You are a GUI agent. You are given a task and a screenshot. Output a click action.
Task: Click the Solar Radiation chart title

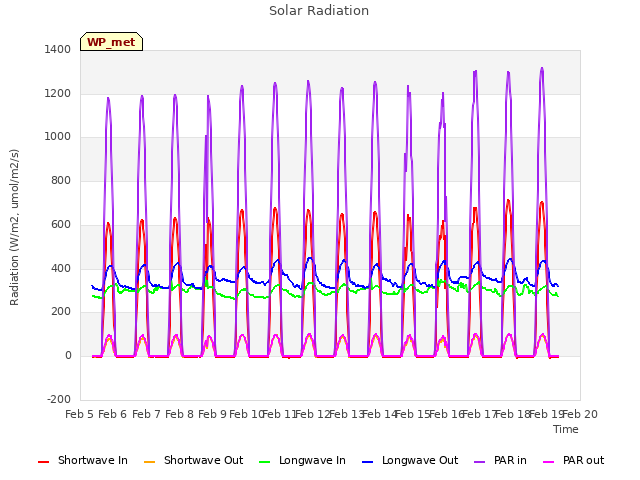pyautogui.click(x=319, y=11)
